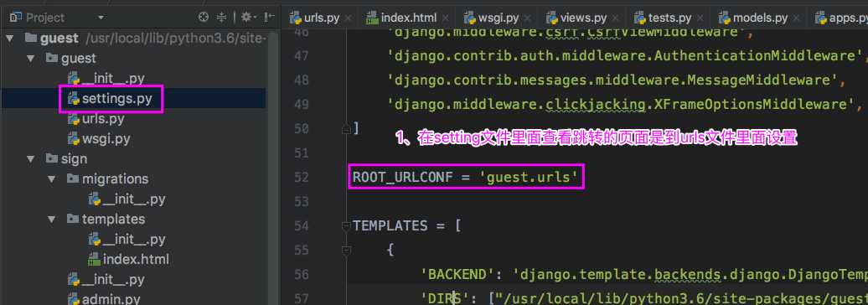Hide the Project tool window
Screen dimensions: 868x305
tap(269, 17)
